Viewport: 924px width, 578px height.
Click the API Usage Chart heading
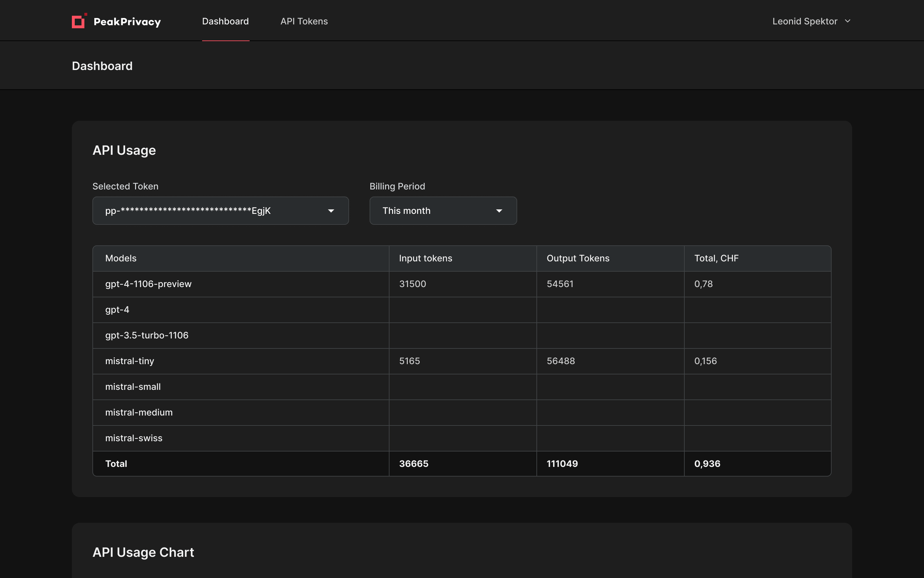pyautogui.click(x=143, y=552)
